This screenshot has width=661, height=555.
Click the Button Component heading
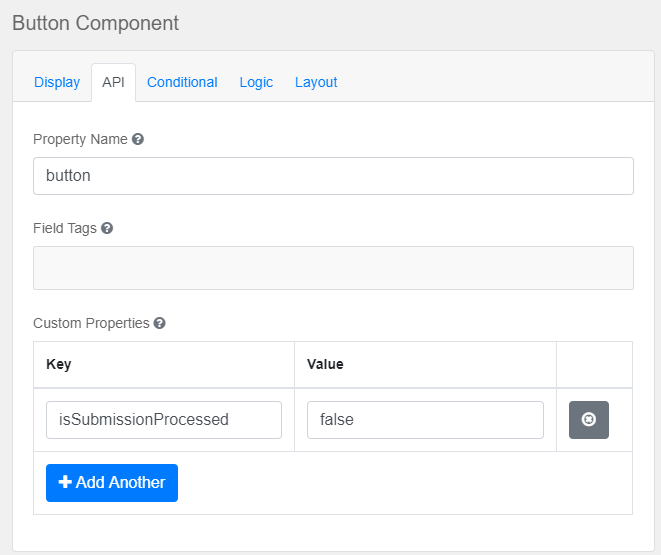96,23
